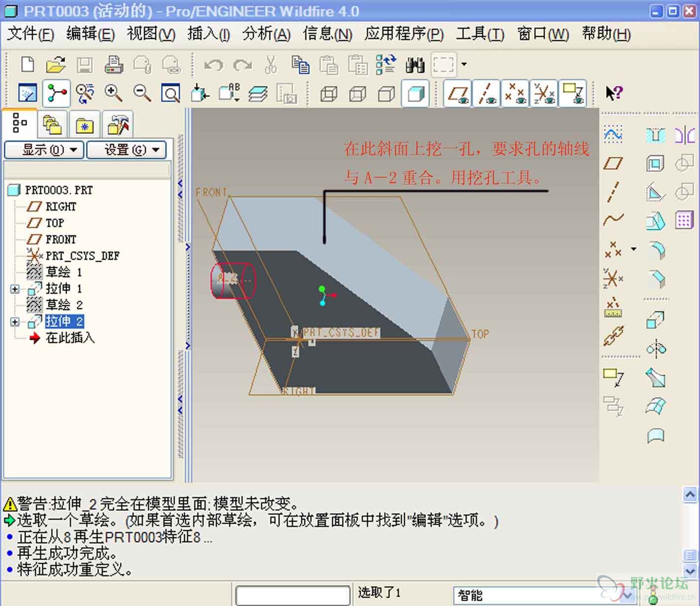
Task: Copy the selection with the Copy icon
Action: click(300, 65)
